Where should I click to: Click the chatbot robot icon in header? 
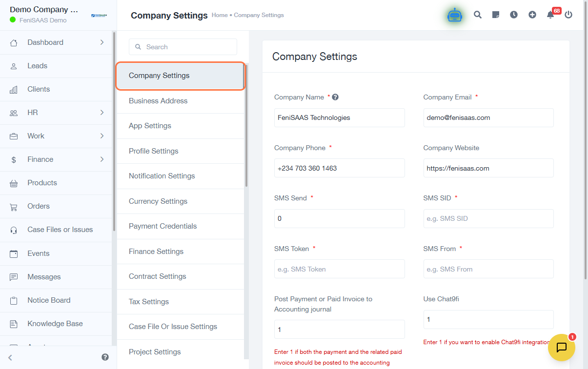454,15
